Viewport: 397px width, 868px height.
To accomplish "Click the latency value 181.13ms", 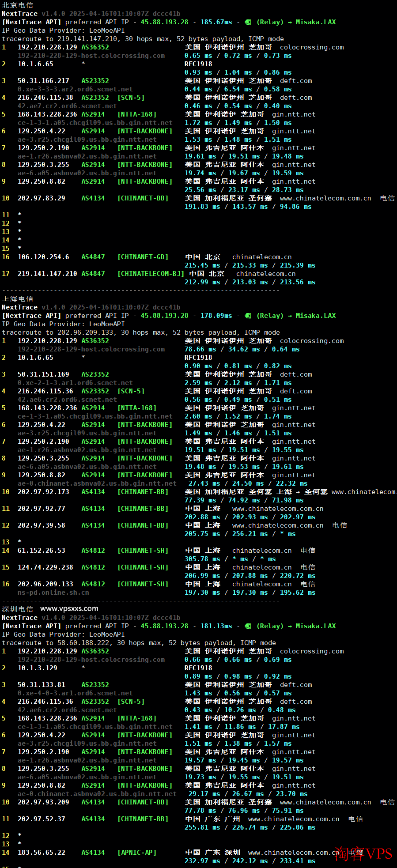I will pos(216,626).
